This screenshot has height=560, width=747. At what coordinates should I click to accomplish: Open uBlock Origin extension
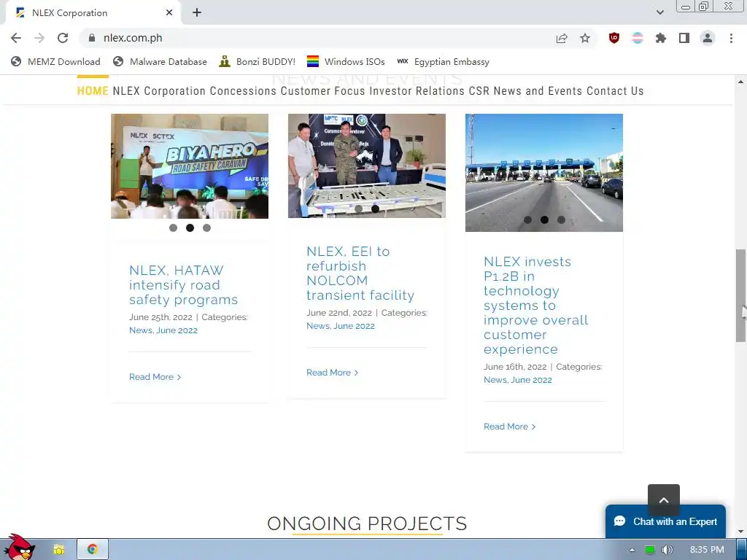tap(614, 38)
